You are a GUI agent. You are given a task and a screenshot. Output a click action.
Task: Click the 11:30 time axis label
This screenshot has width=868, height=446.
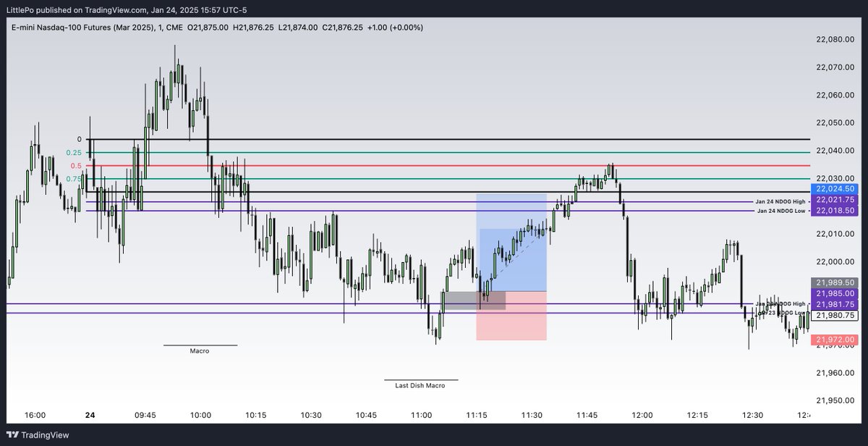point(532,416)
